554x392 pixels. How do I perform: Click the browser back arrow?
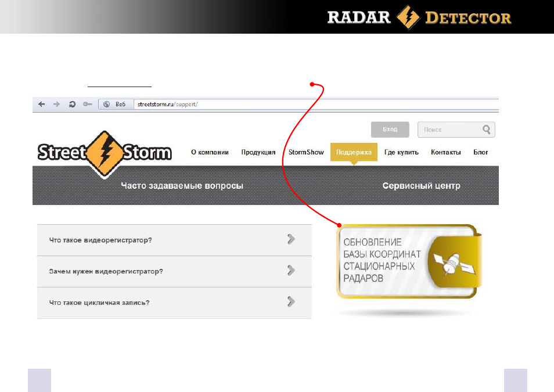tap(42, 105)
